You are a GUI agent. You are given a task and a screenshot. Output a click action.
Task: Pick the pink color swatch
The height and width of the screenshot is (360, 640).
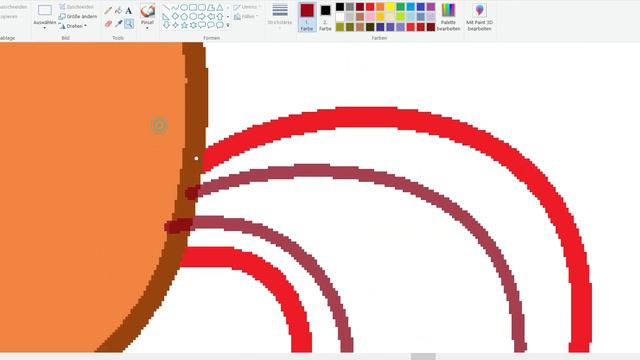pyautogui.click(x=370, y=17)
